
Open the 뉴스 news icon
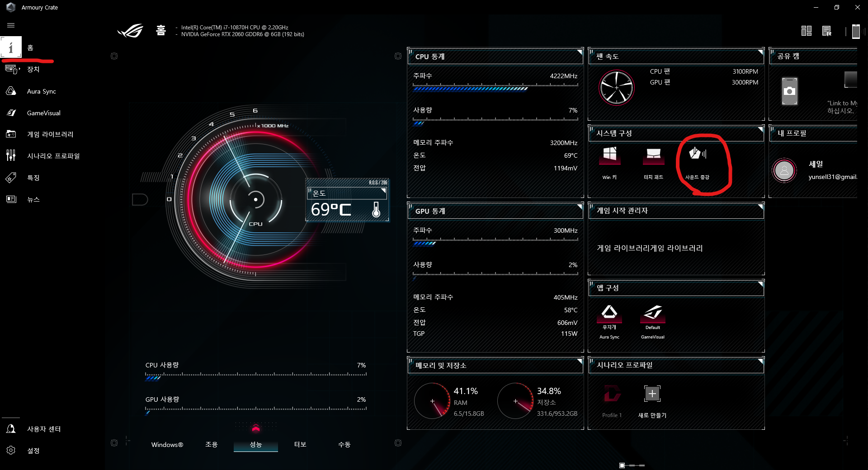tap(11, 199)
